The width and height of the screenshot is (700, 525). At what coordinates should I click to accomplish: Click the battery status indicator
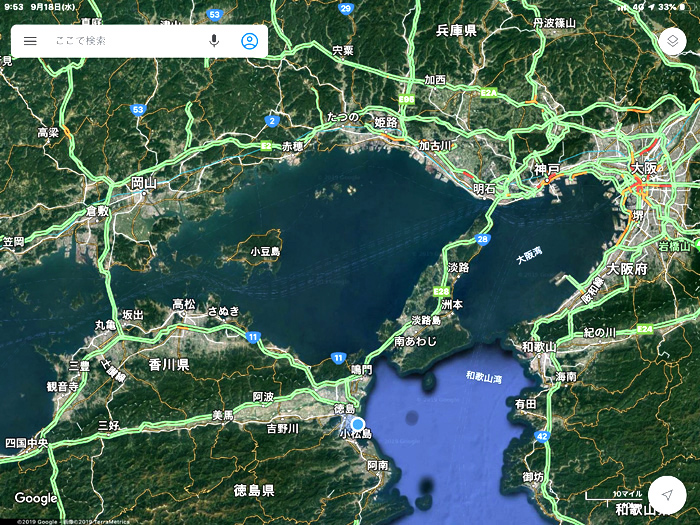(682, 7)
